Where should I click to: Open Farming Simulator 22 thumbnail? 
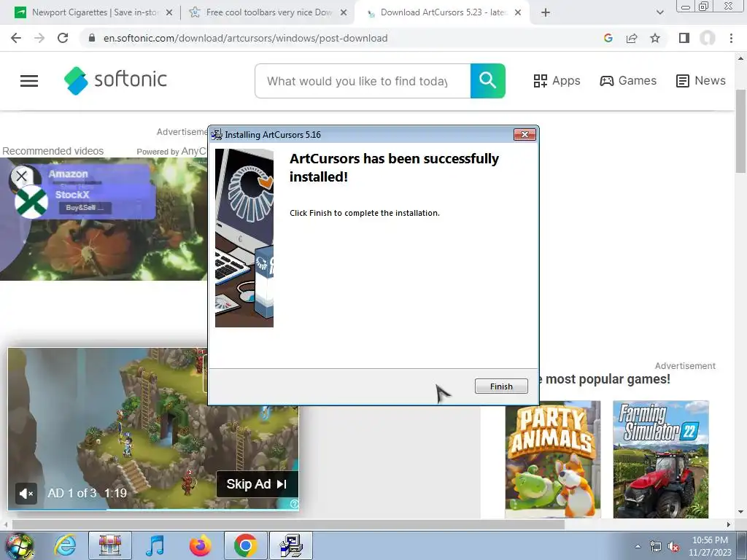pos(661,459)
